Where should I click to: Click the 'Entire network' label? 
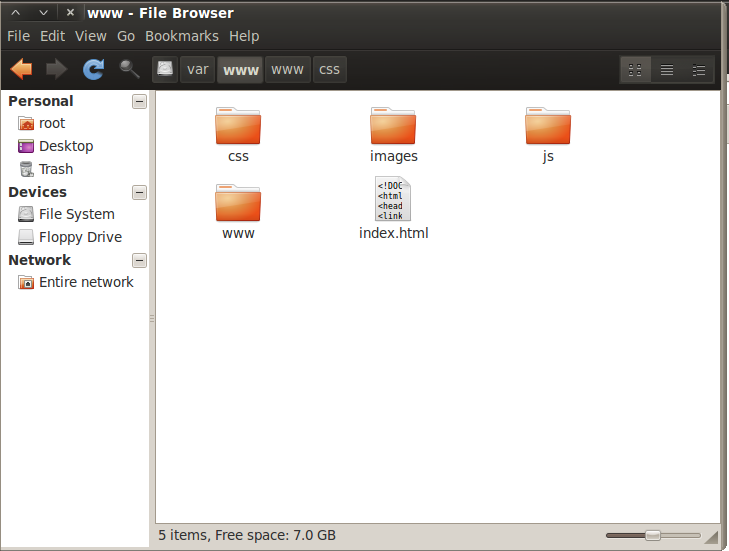point(86,282)
